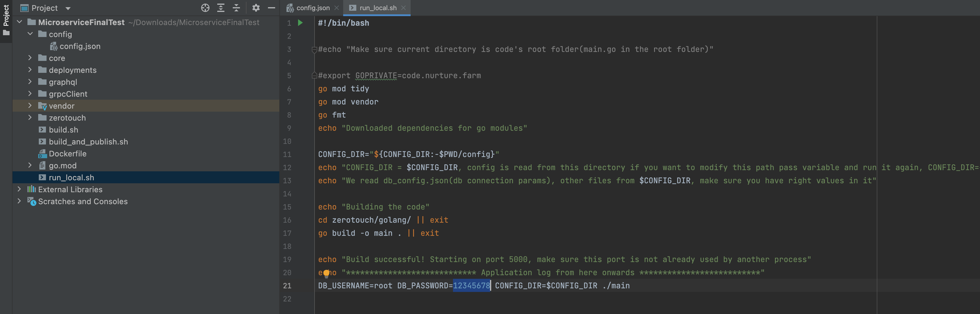Viewport: 980px width, 314px height.
Task: Expand the vendor folder
Action: tap(30, 106)
